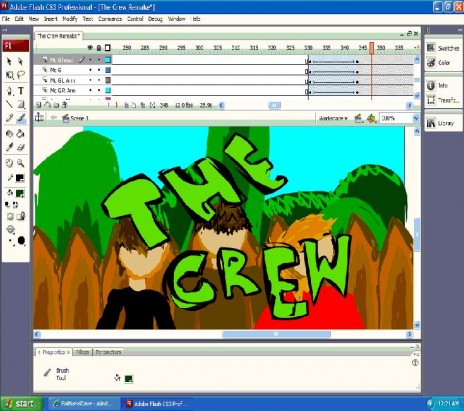The height and width of the screenshot is (411, 464).
Task: Select the Free Transform tool
Action: point(9,75)
